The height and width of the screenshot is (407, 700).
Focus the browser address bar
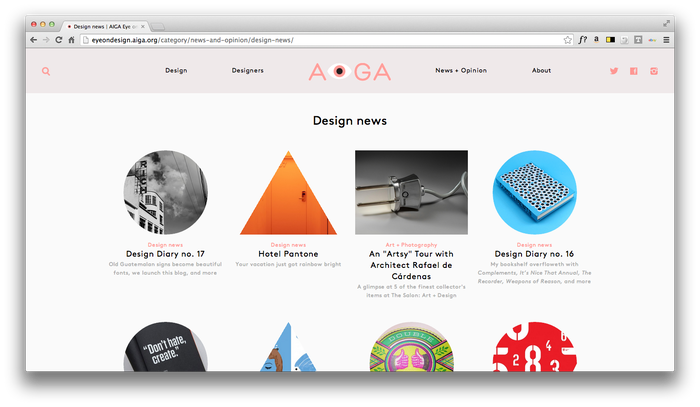click(x=326, y=40)
